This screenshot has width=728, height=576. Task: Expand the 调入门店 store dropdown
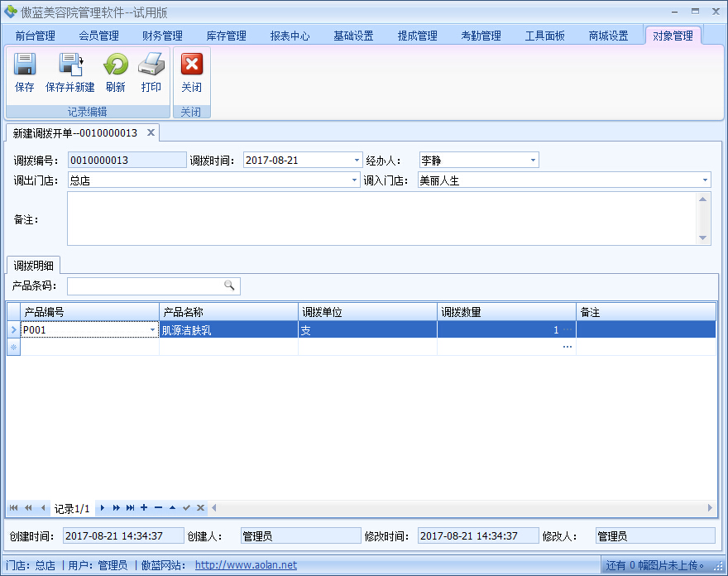[x=705, y=180]
